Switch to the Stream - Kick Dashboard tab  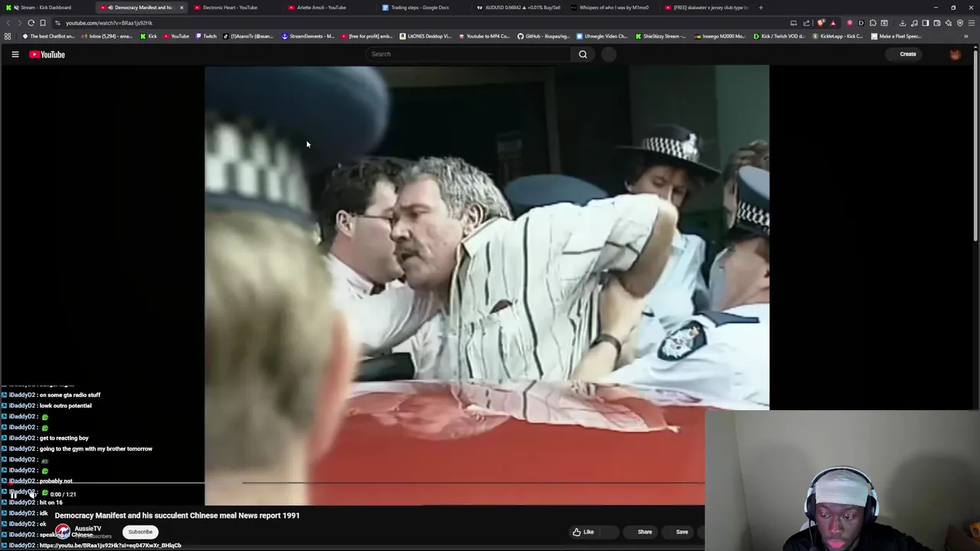46,8
